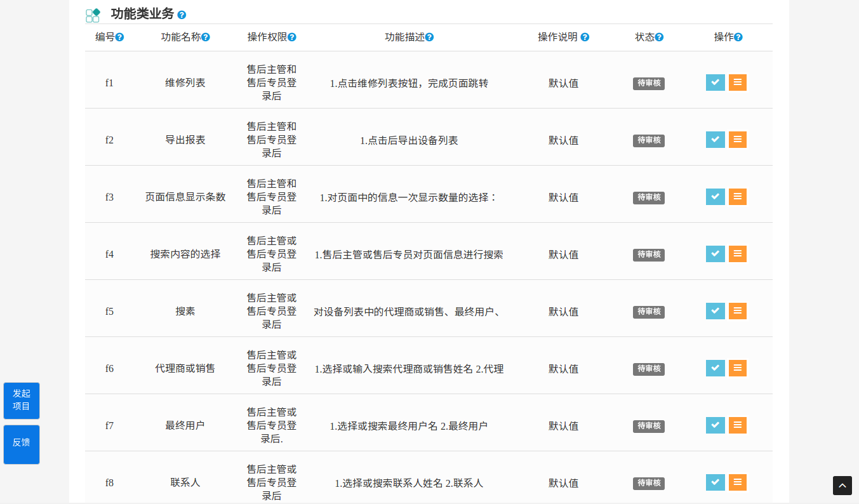This screenshot has width=859, height=504.
Task: Select the 联系人 function name cell
Action: click(x=185, y=482)
